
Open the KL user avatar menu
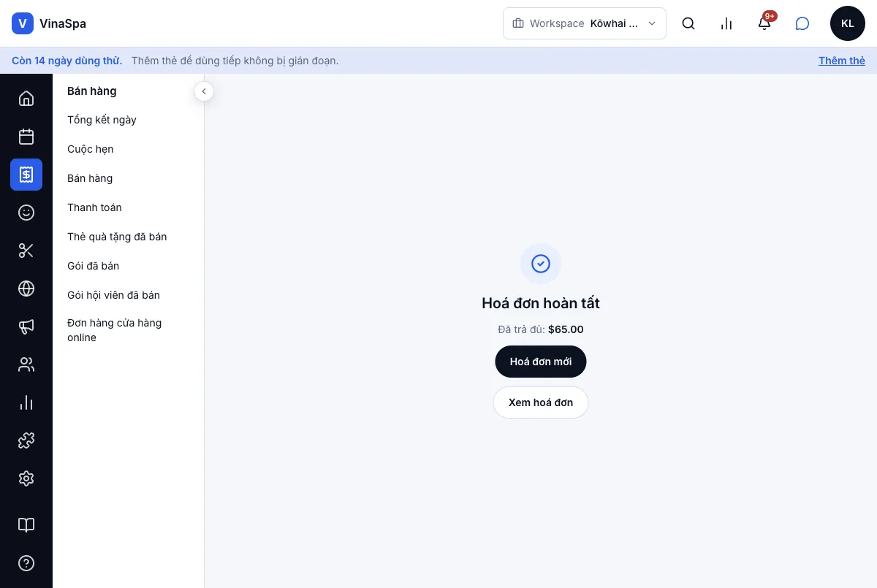(x=848, y=23)
